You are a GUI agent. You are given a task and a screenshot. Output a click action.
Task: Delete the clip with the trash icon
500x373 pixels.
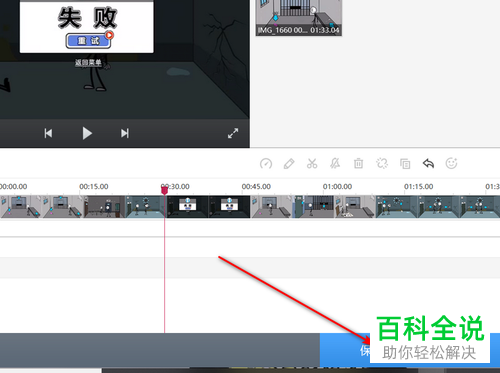pos(358,164)
